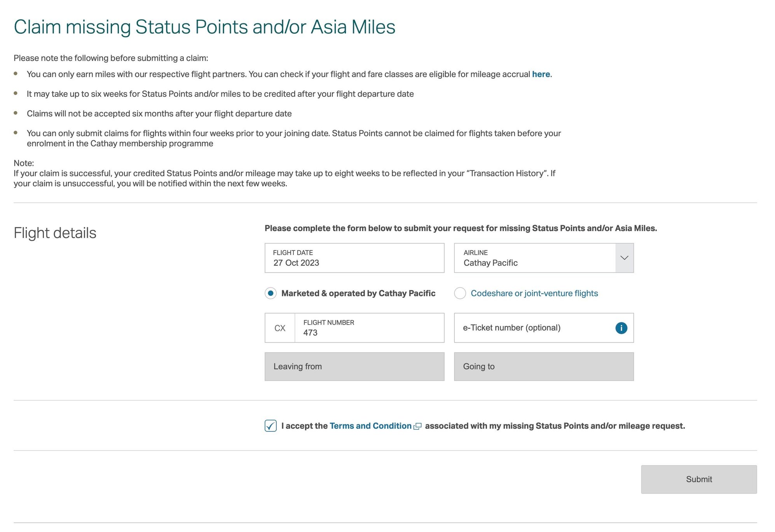Click the Going to field

point(543,367)
